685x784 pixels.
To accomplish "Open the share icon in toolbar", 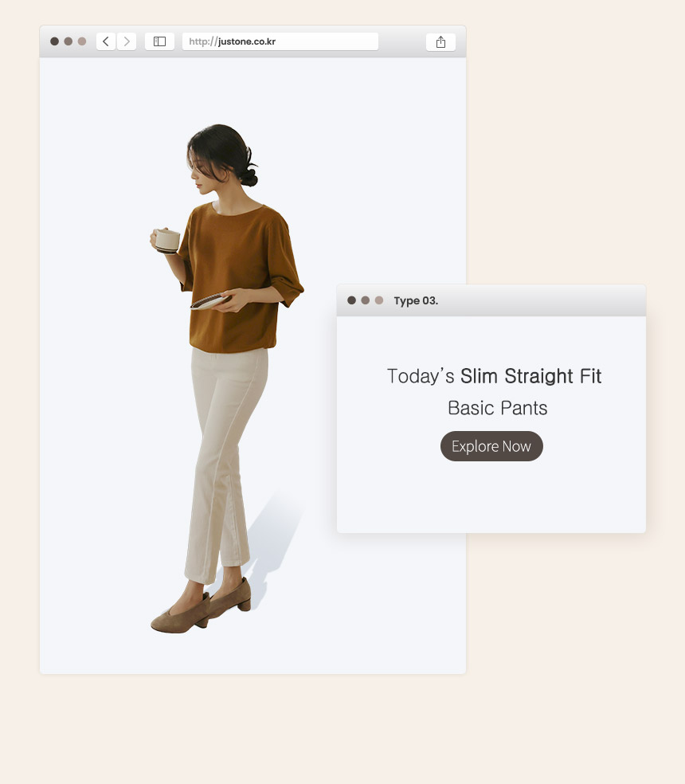I will pos(440,42).
